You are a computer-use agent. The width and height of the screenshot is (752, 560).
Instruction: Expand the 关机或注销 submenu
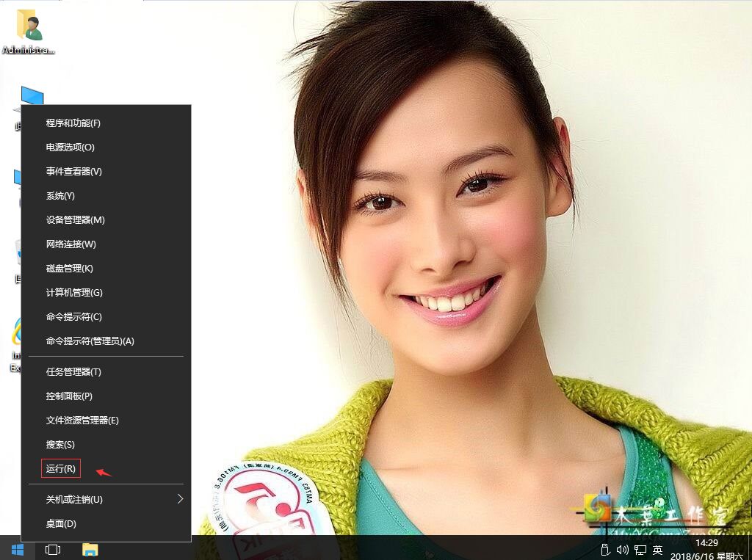[x=73, y=499]
